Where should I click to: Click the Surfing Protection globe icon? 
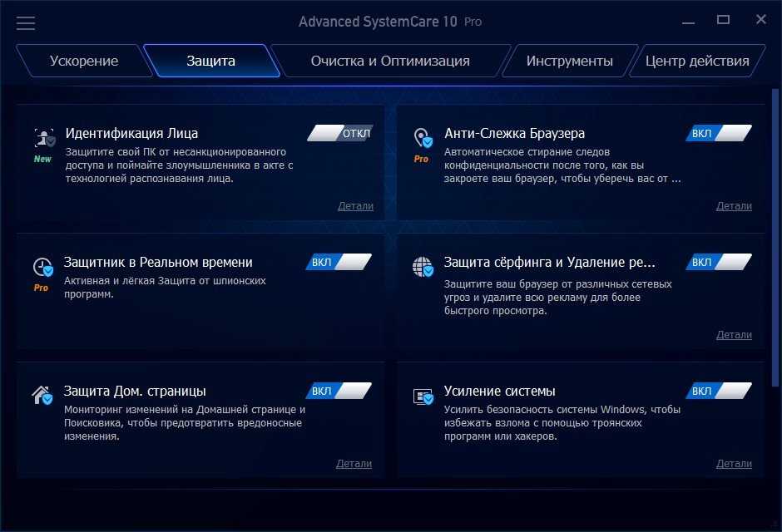[423, 267]
